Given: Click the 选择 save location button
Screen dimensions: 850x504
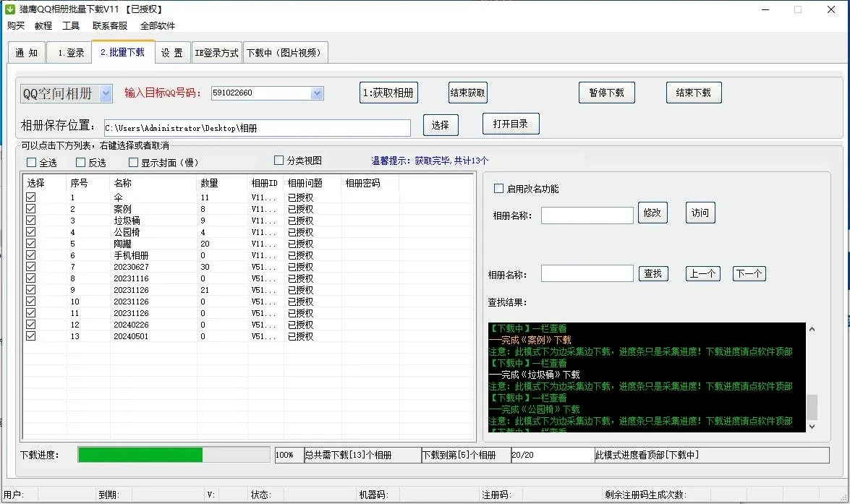Looking at the screenshot, I should point(441,125).
